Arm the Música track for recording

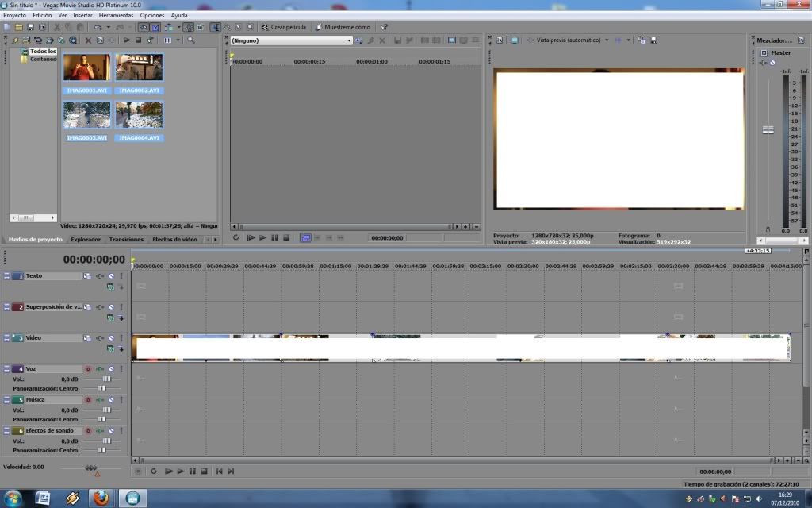point(88,400)
